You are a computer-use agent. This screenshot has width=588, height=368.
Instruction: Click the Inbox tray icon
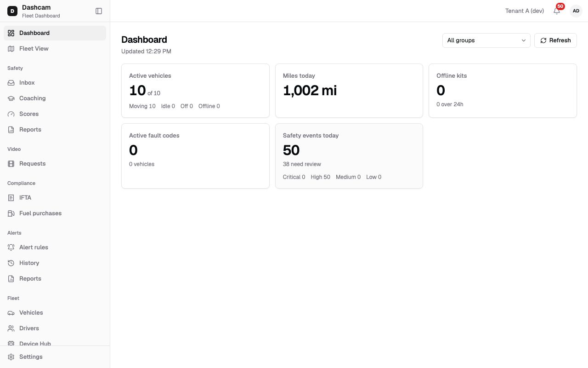click(11, 83)
